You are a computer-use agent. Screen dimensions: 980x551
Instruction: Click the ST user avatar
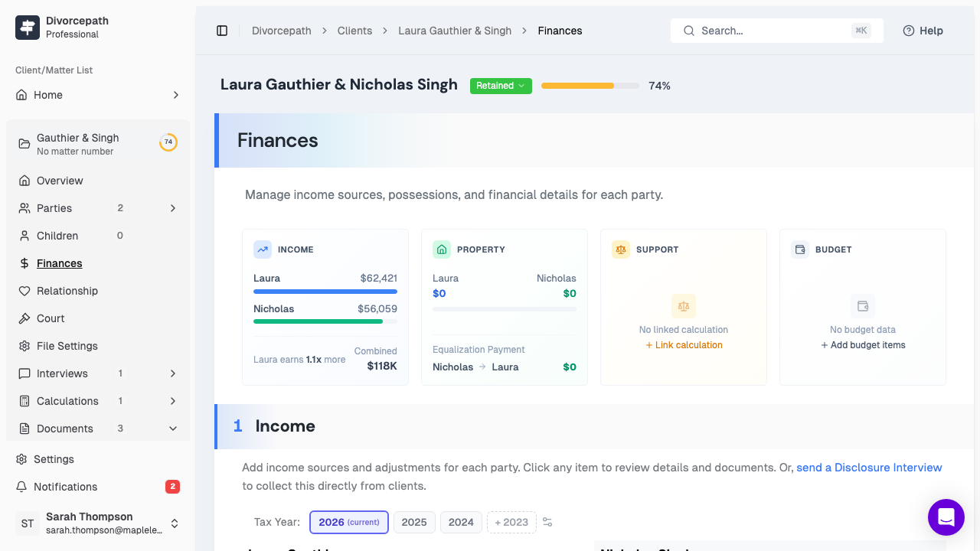(28, 523)
